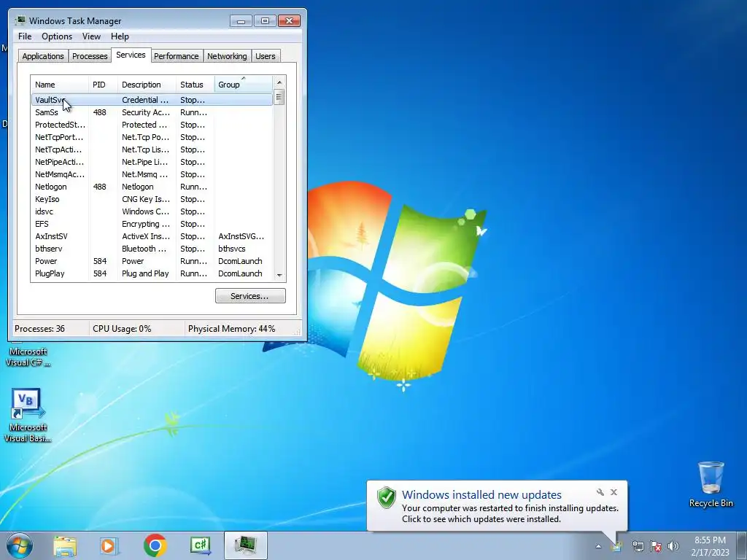
Task: Select the Recycle Bin desktop icon
Action: [x=711, y=484]
